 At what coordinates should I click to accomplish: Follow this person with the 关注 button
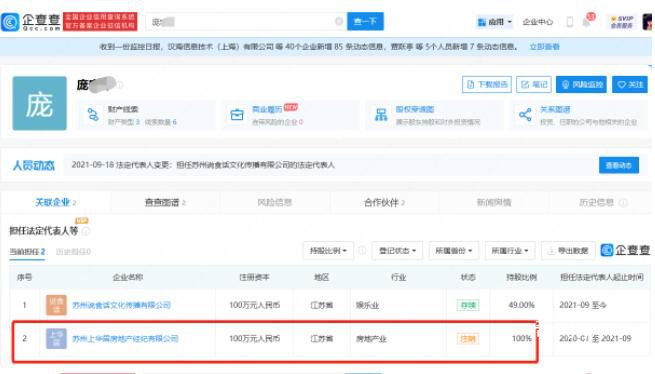coord(630,84)
